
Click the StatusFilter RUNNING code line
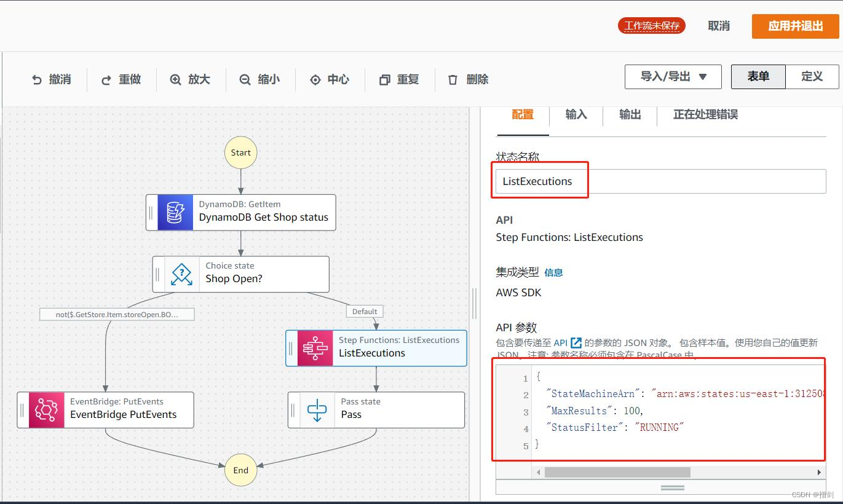(x=615, y=427)
